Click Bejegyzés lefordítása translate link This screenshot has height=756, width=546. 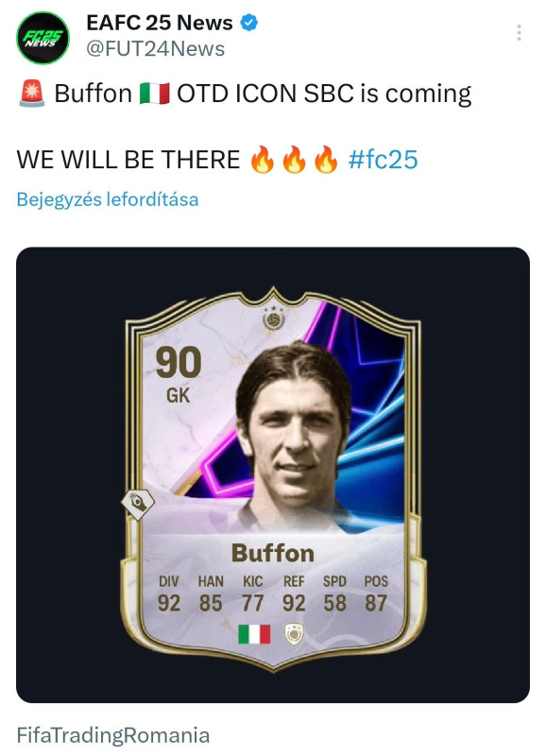(x=108, y=199)
